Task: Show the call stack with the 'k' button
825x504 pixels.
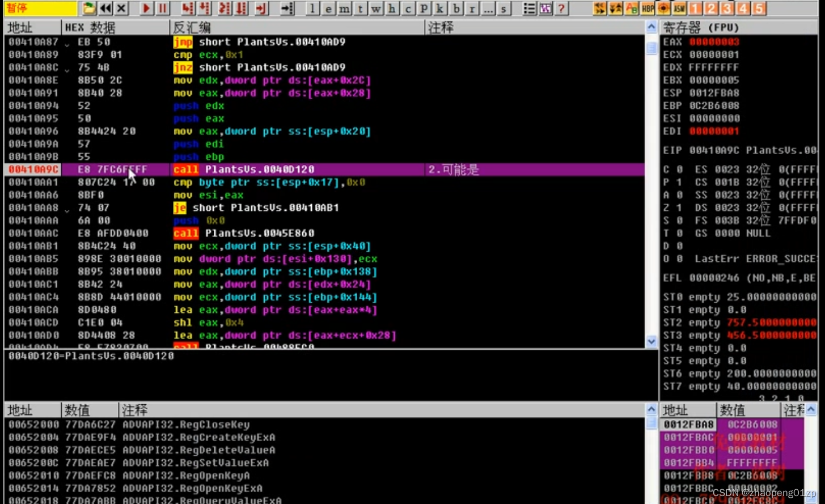Action: coord(440,9)
